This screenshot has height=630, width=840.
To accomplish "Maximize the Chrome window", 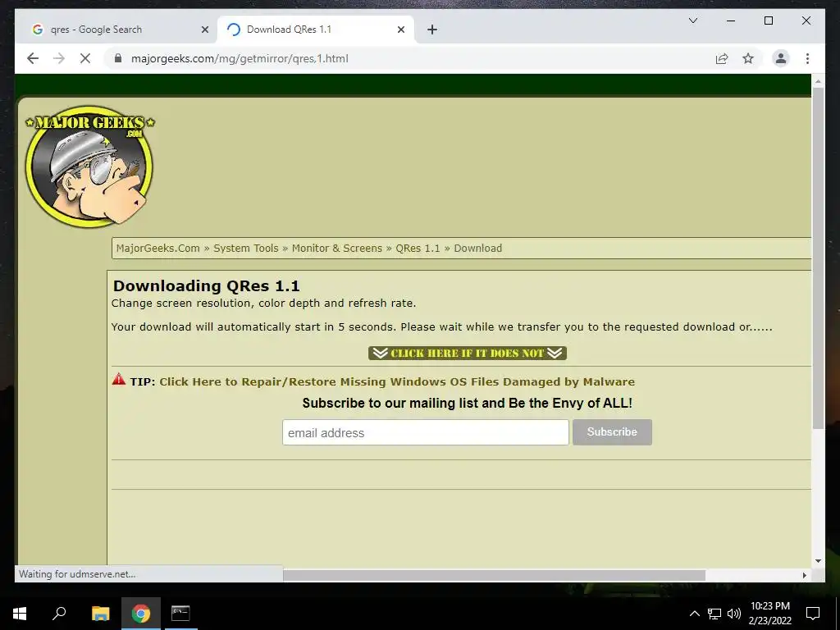I will point(768,21).
